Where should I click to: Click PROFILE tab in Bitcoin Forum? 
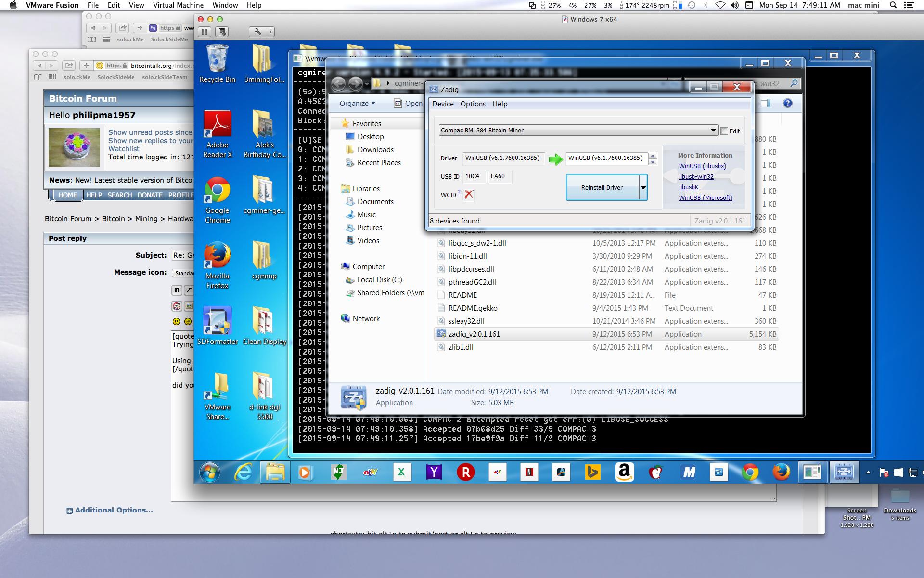[x=181, y=195]
